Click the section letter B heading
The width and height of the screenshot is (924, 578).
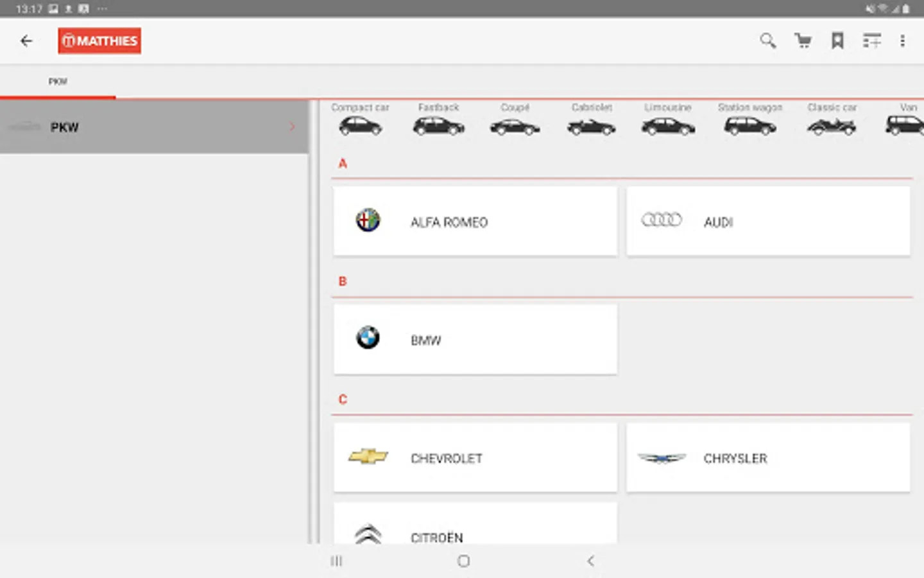(x=343, y=281)
